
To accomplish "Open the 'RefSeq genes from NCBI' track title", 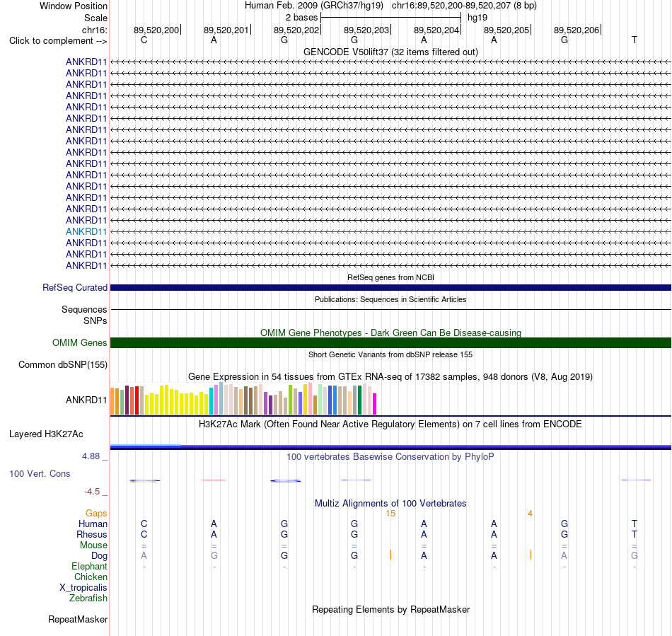I will click(x=390, y=277).
